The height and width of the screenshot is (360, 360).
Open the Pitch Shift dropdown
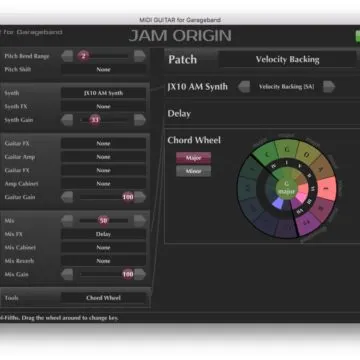click(x=103, y=70)
